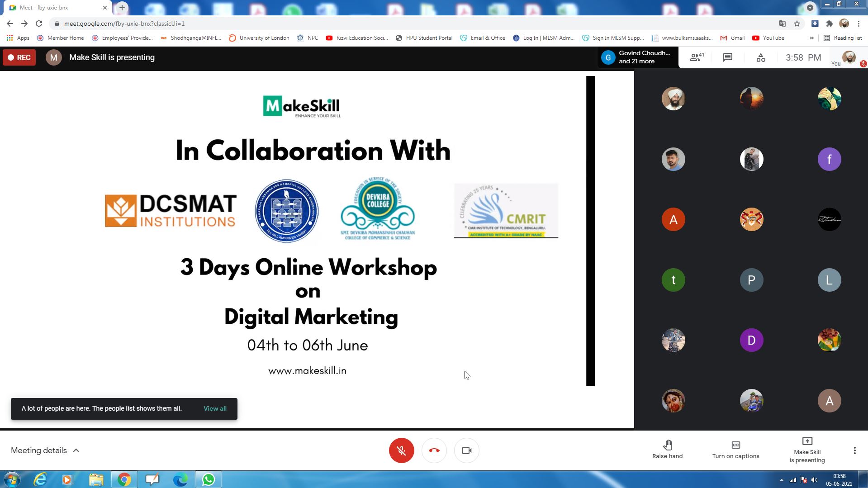This screenshot has width=868, height=488.
Task: Open the blue extension icon beside the star
Action: [815, 24]
